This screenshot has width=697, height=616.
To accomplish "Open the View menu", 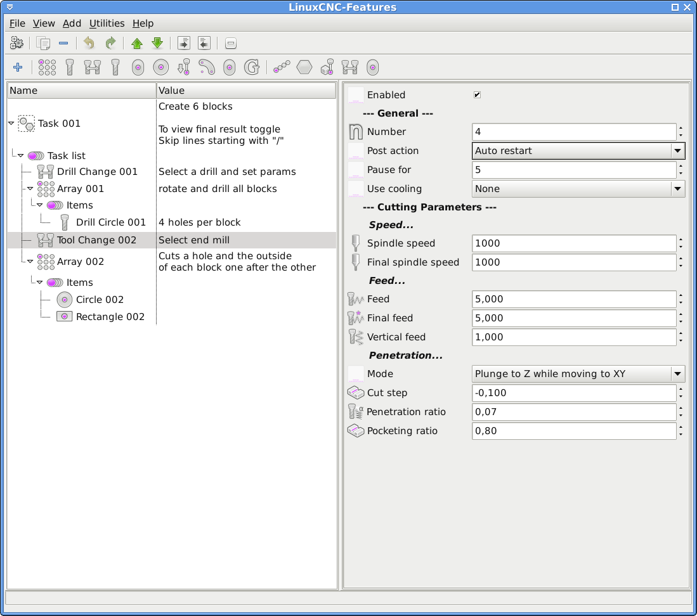I will [x=44, y=23].
